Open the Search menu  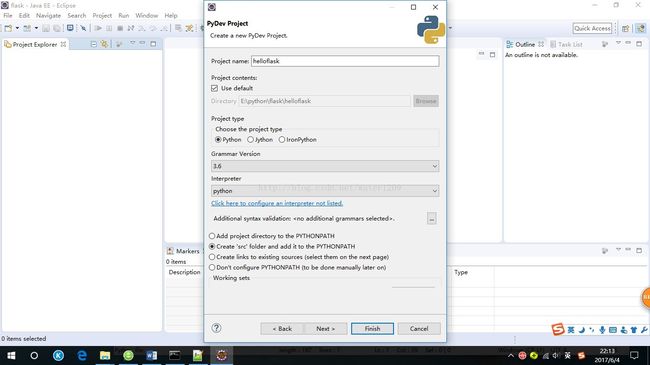77,15
